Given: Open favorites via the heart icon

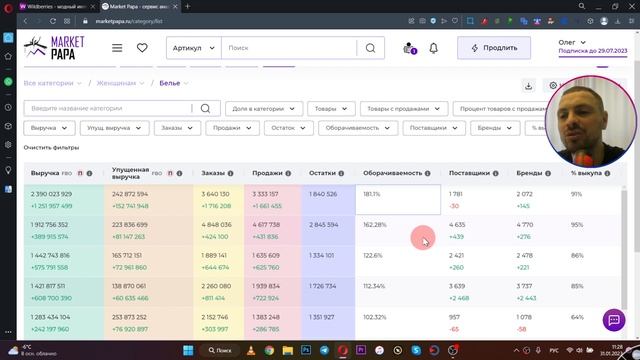Looking at the screenshot, I should pos(142,48).
